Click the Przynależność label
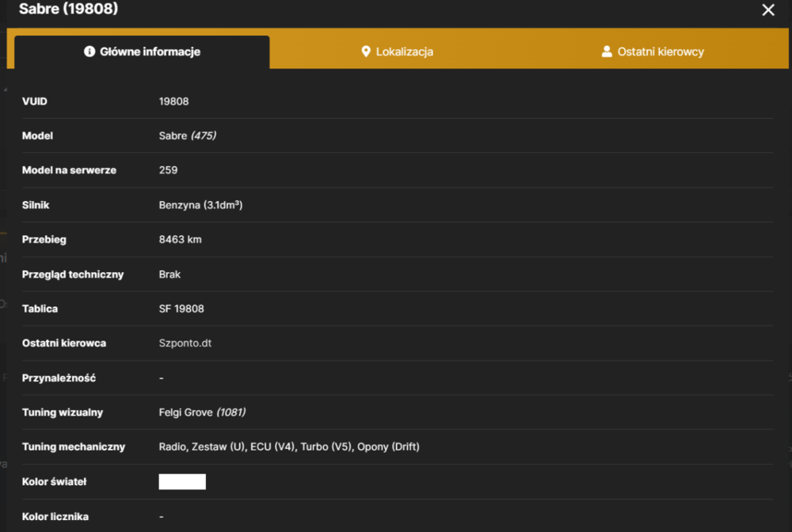The image size is (792, 532). [x=59, y=378]
